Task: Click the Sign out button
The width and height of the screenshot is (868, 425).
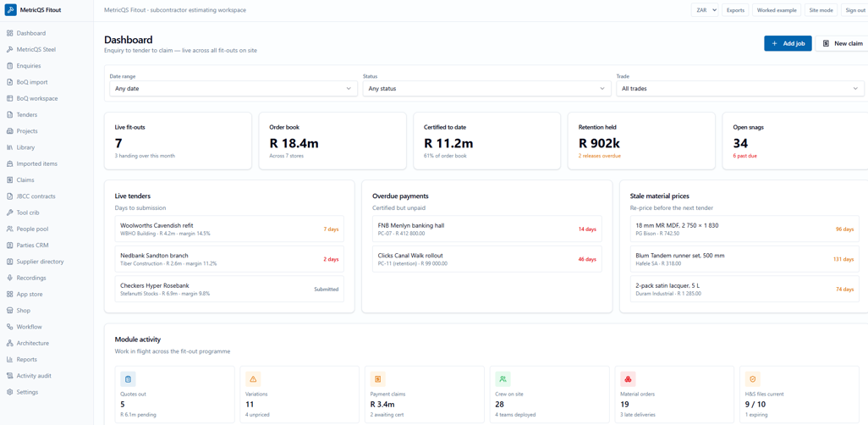Action: point(854,10)
